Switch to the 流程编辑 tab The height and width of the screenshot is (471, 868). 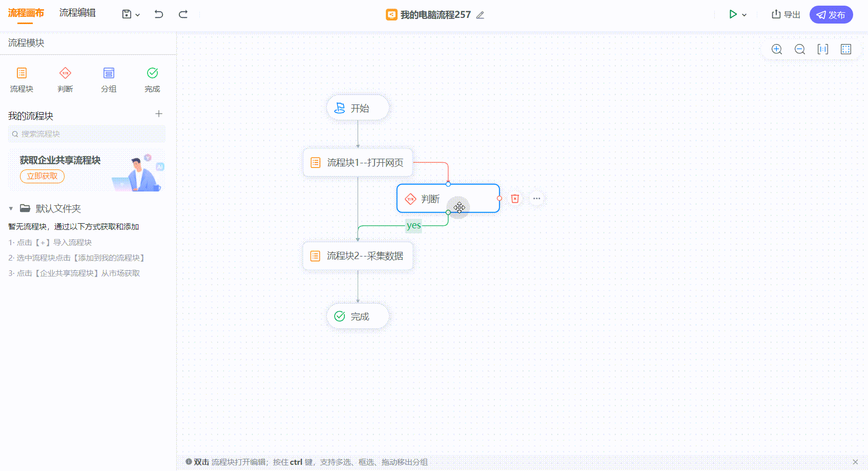pyautogui.click(x=77, y=13)
